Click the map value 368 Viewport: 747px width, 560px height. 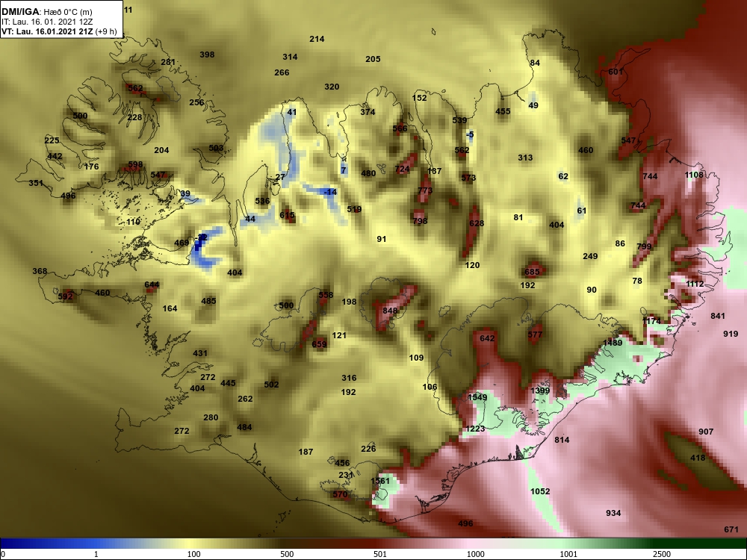[40, 272]
